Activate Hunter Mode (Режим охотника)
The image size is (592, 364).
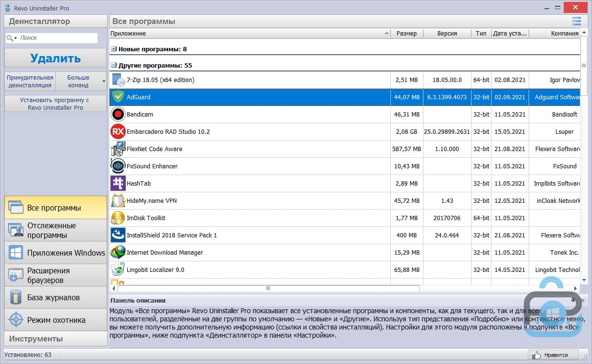(56, 320)
